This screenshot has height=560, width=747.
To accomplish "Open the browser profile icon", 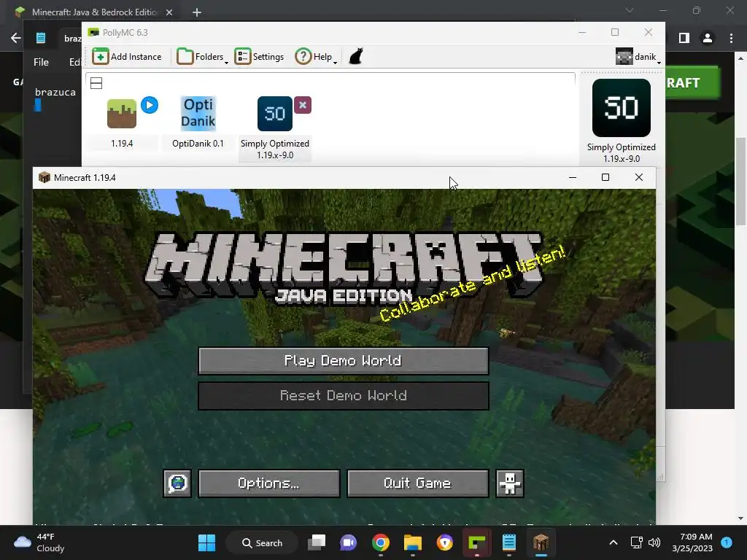I will pyautogui.click(x=708, y=38).
